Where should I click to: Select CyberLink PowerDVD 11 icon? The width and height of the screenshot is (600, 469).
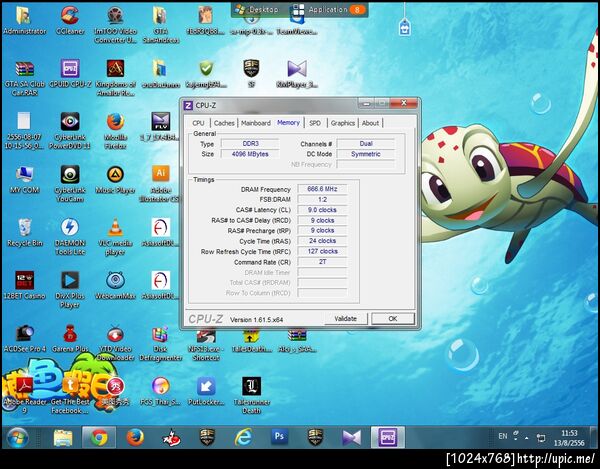(70, 131)
